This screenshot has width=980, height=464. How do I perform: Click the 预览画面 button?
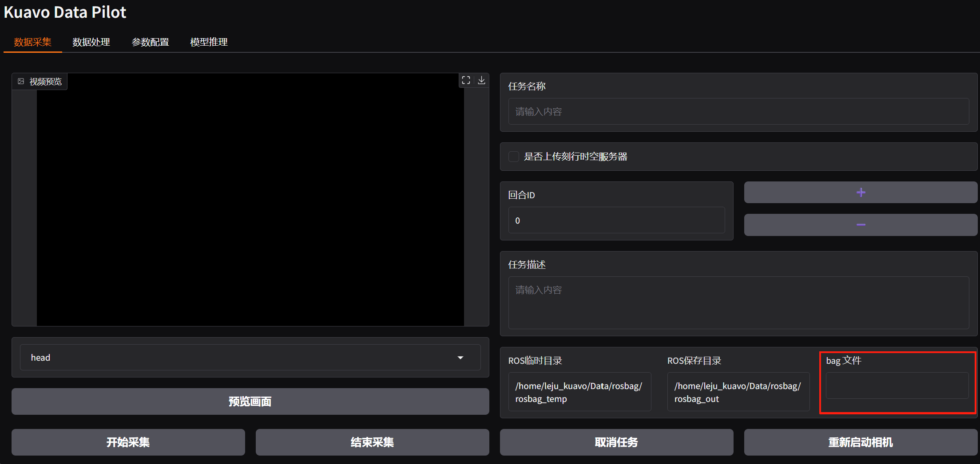[x=250, y=401]
